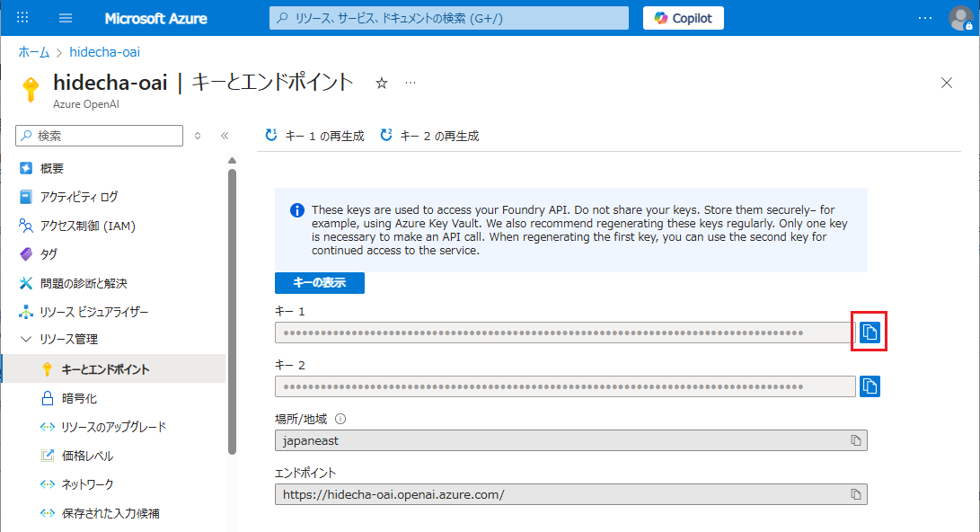This screenshot has width=980, height=532.
Task: Click the sidebar 検索 field
Action: (x=100, y=136)
